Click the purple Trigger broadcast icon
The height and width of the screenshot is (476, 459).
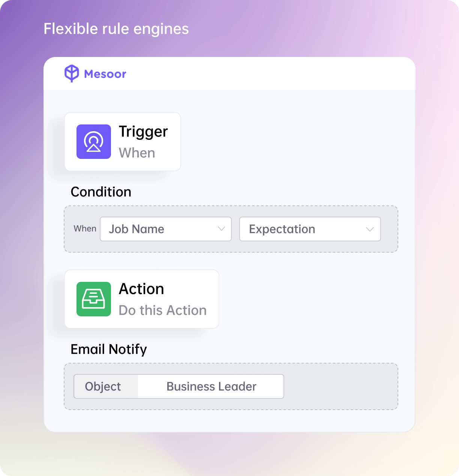tap(94, 142)
